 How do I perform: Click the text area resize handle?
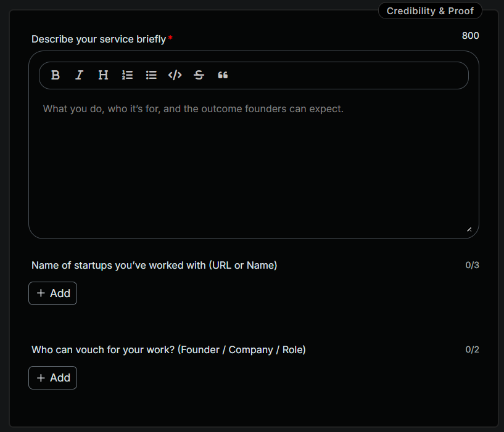469,228
